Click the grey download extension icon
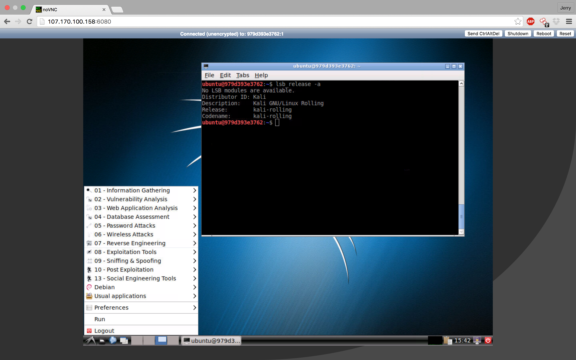 tap(556, 22)
